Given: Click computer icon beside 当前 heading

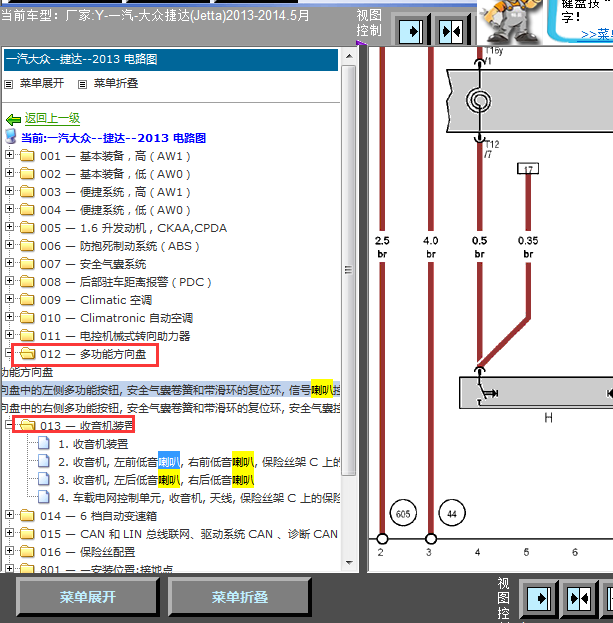Looking at the screenshot, I should coord(10,136).
